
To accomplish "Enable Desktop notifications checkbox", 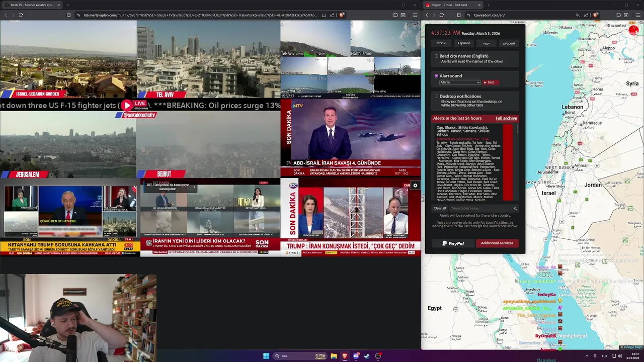I will [436, 96].
